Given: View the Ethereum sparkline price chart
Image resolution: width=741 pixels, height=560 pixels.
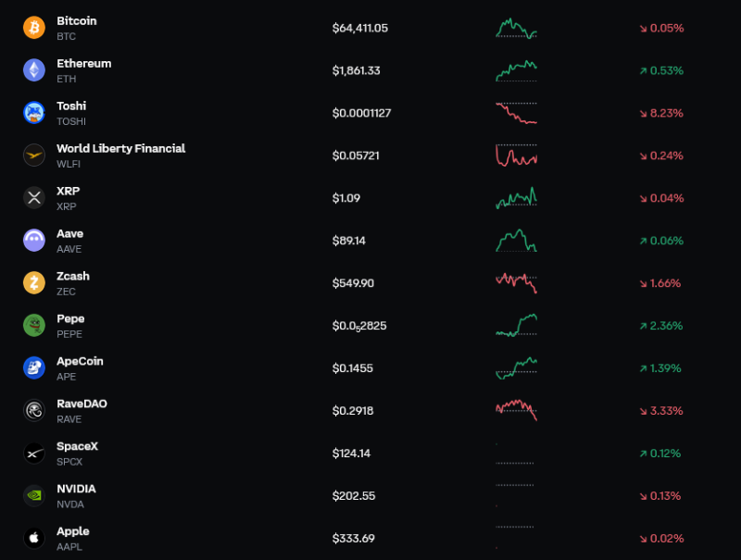Looking at the screenshot, I should (516, 71).
